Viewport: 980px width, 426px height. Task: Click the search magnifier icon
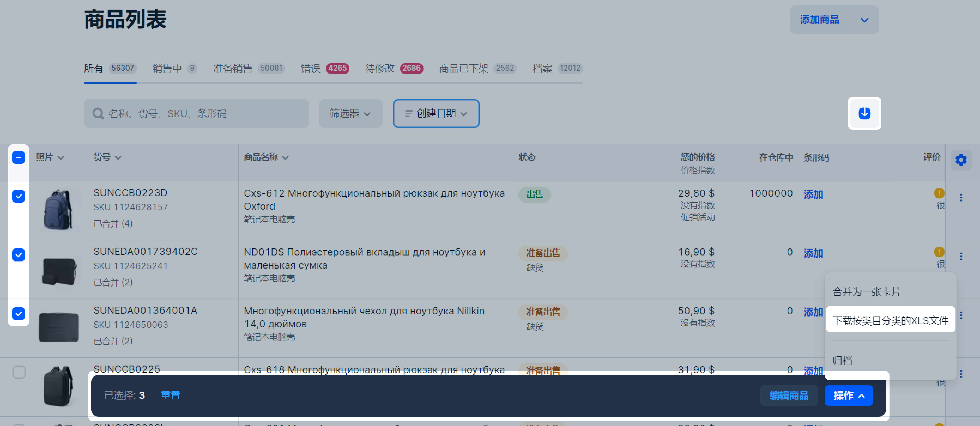coord(98,113)
